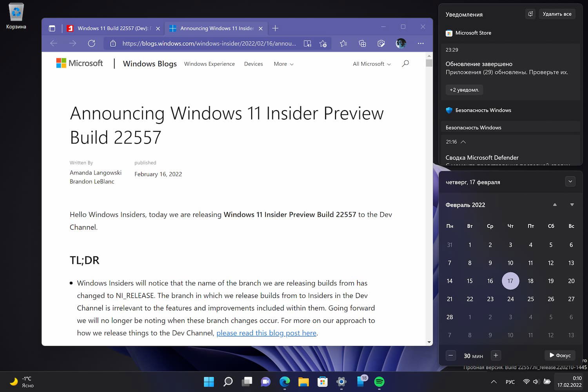Go to the next month in calendar
588x392 pixels.
coord(572,205)
